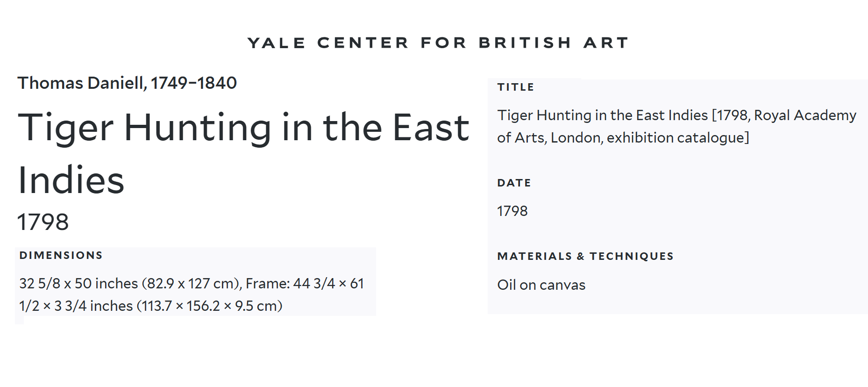Screen dimensions: 868x387
Task: Click the exhibition catalogue] text
Action: pos(677,138)
